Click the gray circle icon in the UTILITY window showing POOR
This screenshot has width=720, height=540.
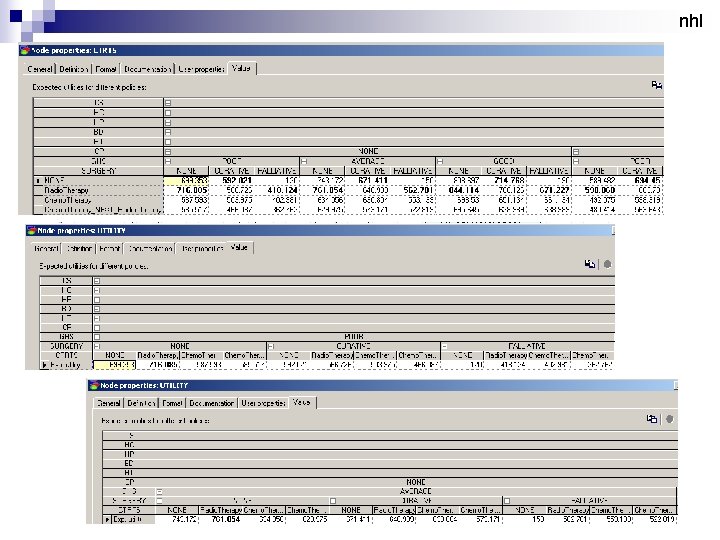point(608,264)
